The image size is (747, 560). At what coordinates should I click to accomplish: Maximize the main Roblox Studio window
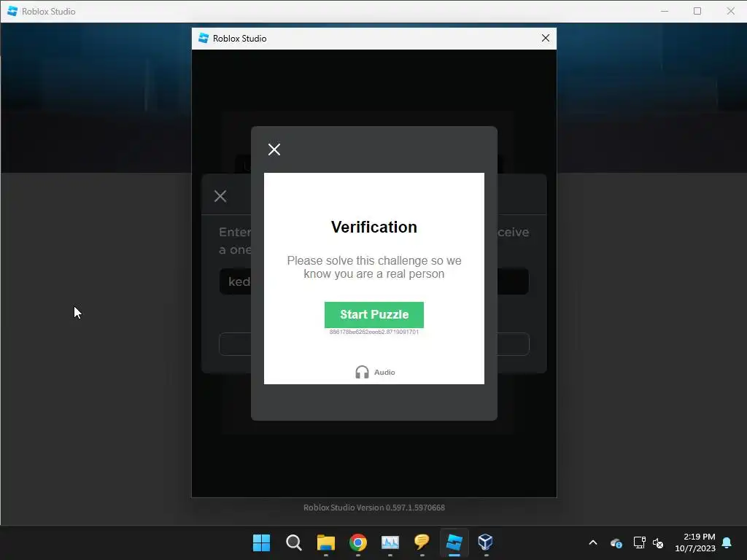pyautogui.click(x=697, y=11)
